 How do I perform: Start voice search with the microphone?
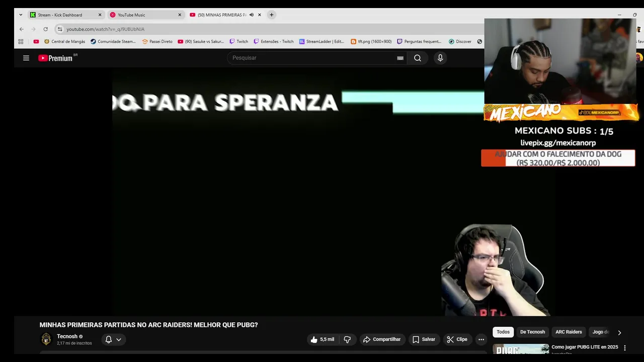pyautogui.click(x=440, y=58)
